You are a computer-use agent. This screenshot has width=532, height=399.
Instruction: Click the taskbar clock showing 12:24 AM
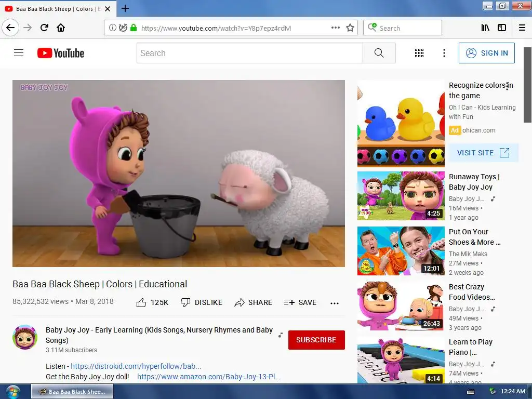(x=513, y=391)
